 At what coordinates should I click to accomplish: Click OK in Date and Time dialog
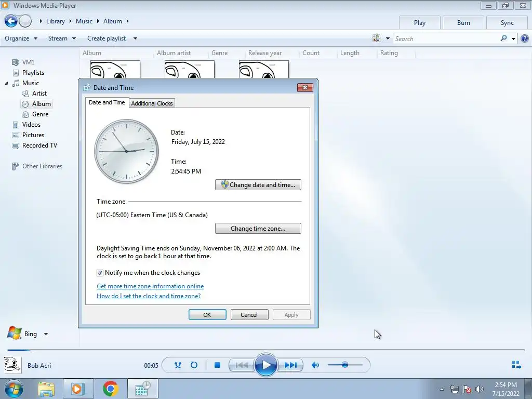click(x=207, y=315)
